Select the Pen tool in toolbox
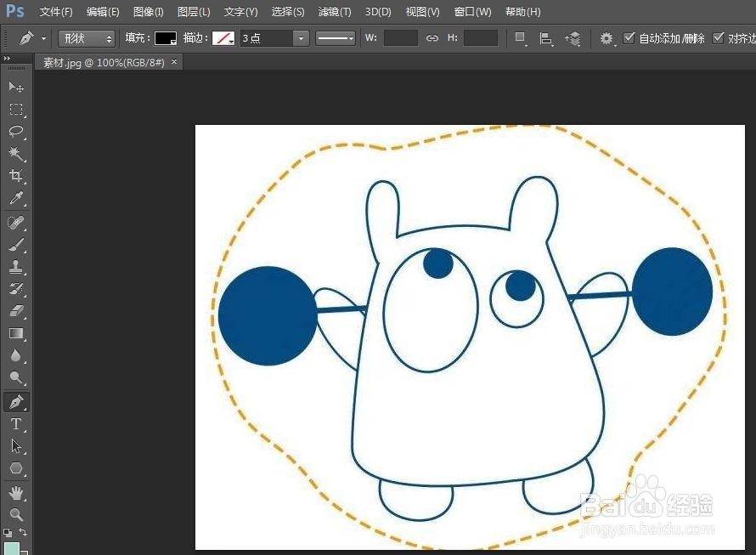756x555 pixels. (x=16, y=401)
